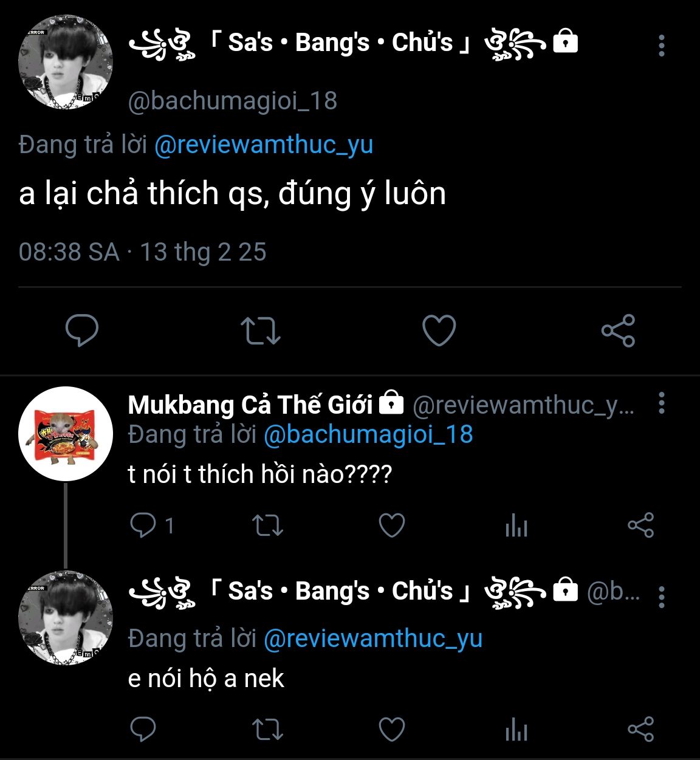This screenshot has width=700, height=760.
Task: Open main tweet author's profile picture
Action: [66, 63]
